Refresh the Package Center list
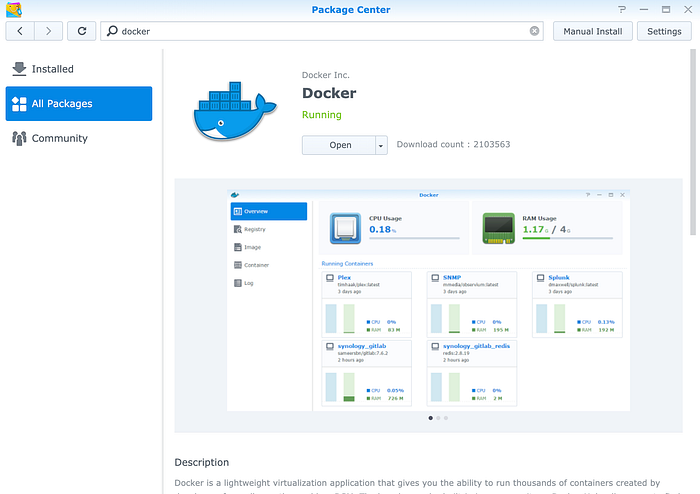700x494 pixels. 82,31
